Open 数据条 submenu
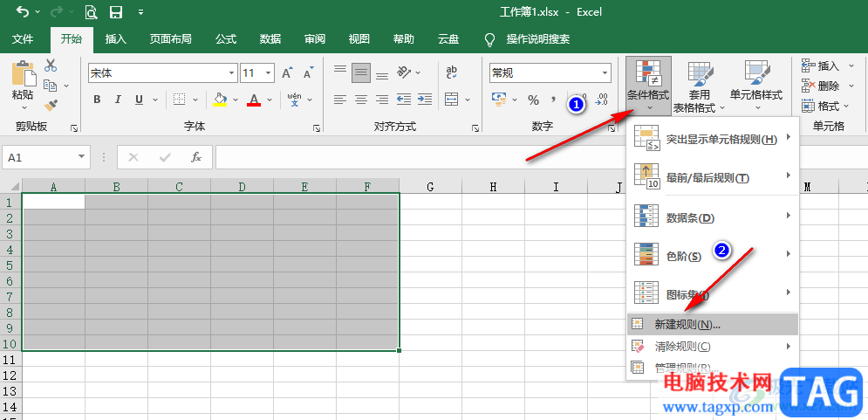This screenshot has height=420, width=868. coord(713,217)
